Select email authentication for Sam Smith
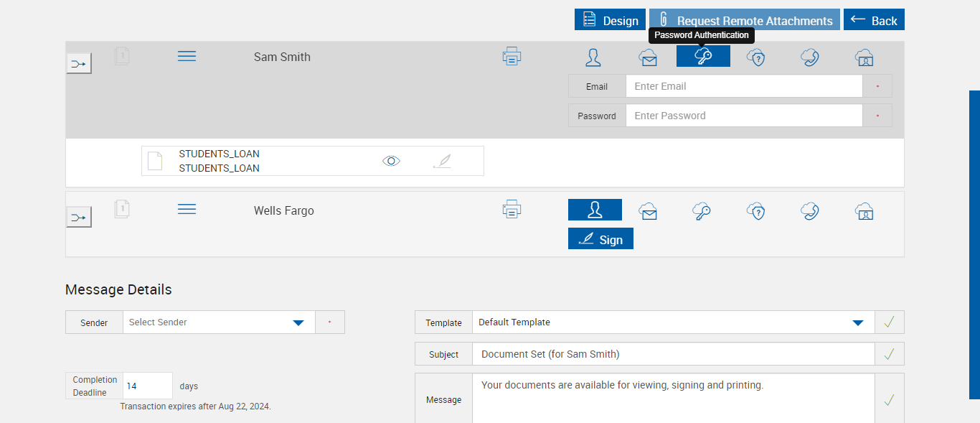The image size is (980, 423). [x=649, y=57]
